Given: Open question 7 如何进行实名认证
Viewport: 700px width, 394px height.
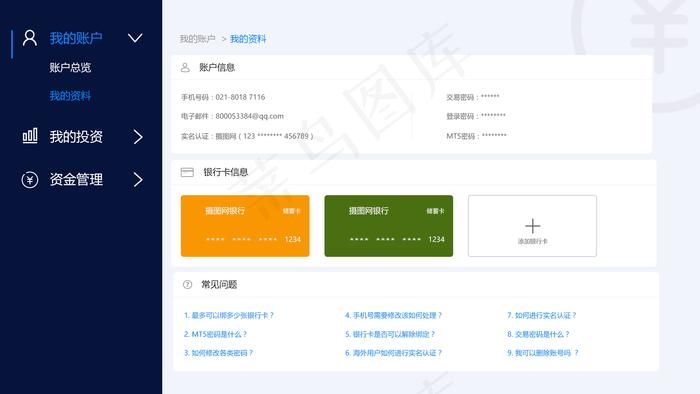Looking at the screenshot, I should click(542, 315).
